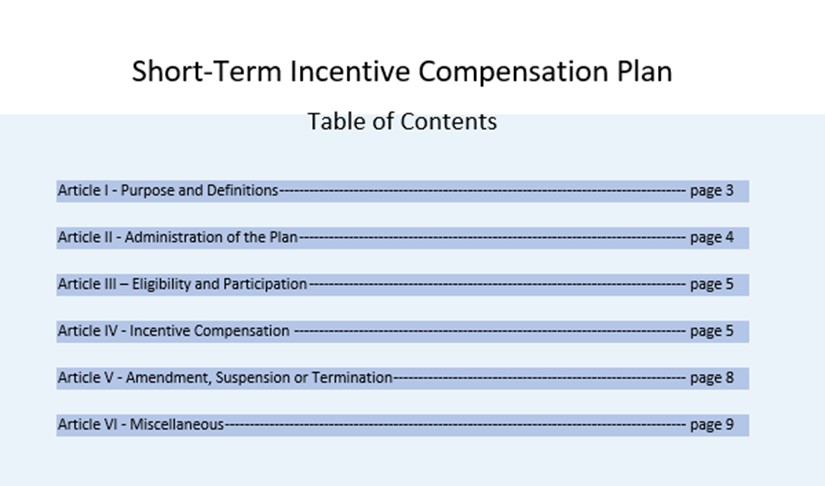Screen dimensions: 825x486
Task: Click page 5 beside Eligibility and Participation
Action: [x=711, y=284]
